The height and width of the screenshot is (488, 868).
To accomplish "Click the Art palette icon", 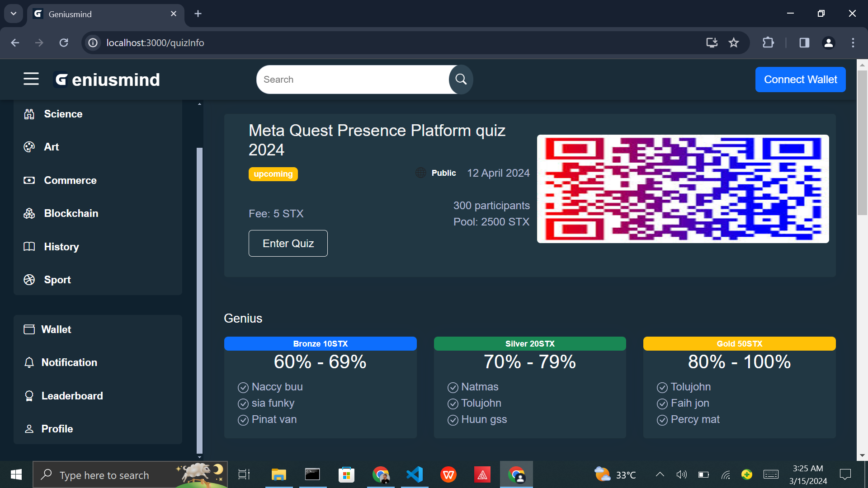I will point(29,147).
